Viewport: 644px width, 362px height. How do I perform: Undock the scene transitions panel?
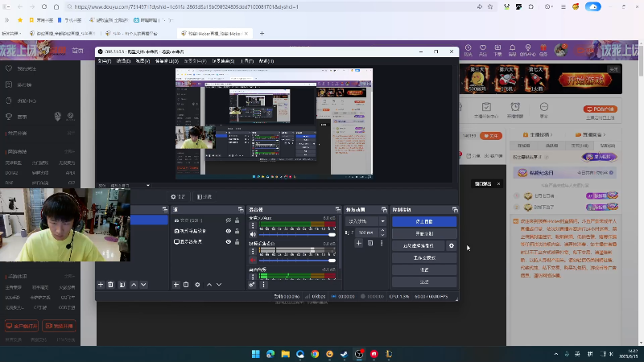[x=384, y=209]
